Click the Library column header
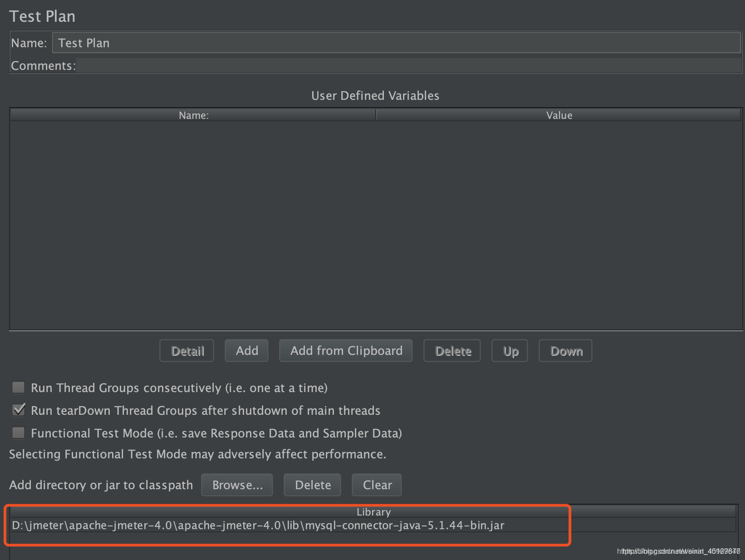The image size is (745, 560). (373, 512)
